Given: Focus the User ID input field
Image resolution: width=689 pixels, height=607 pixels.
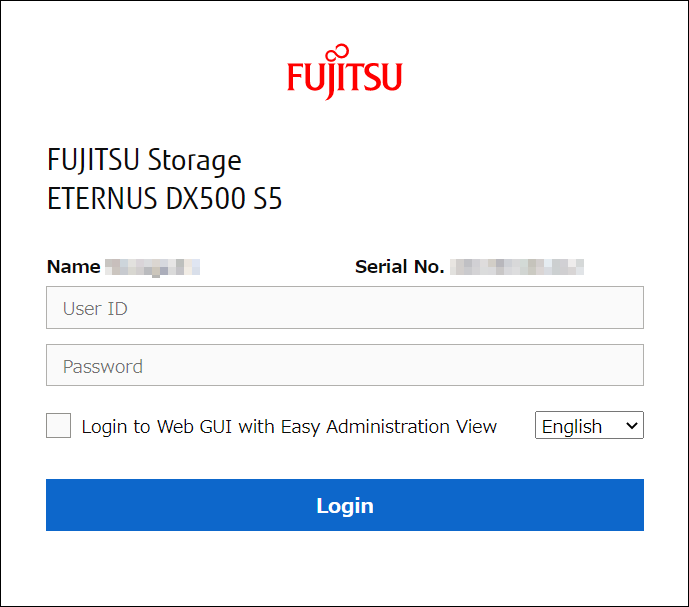Looking at the screenshot, I should click(344, 308).
